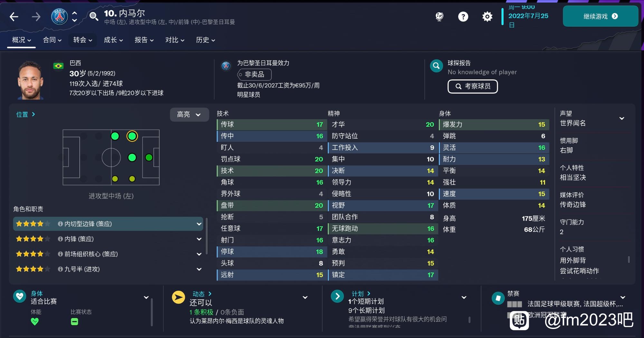Screen dimensions: 644x338
Task: Expand the 内切型边锋 (策应) role dropdown
Action: click(199, 224)
